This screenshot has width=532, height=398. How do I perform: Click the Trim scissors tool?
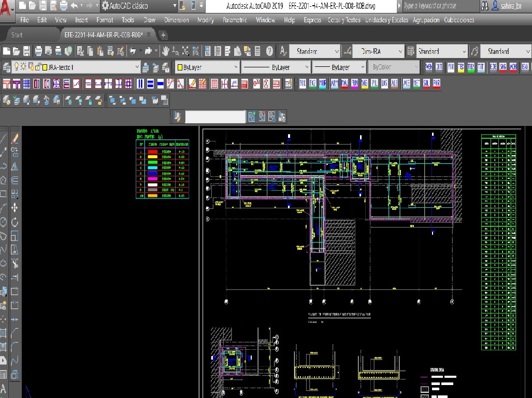click(15, 263)
